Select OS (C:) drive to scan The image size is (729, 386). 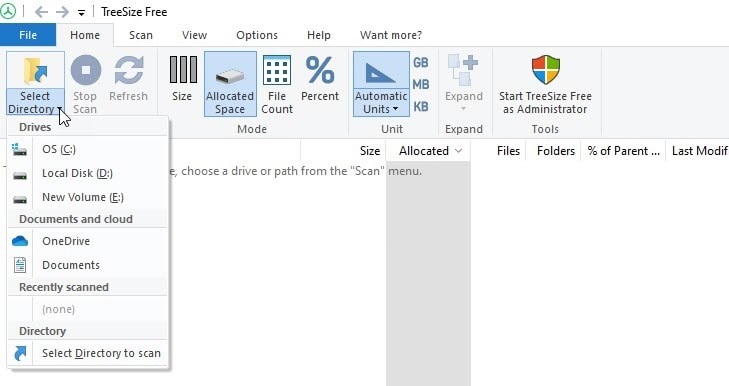pos(87,149)
